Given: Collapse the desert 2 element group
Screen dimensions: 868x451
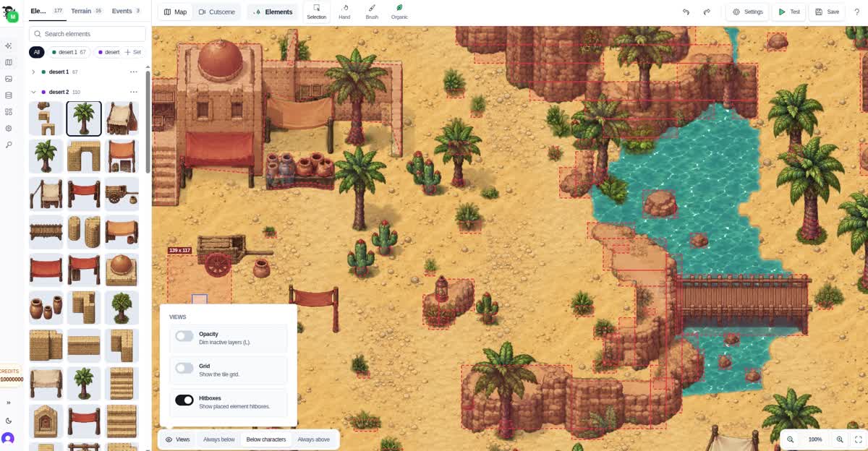Looking at the screenshot, I should [33, 92].
